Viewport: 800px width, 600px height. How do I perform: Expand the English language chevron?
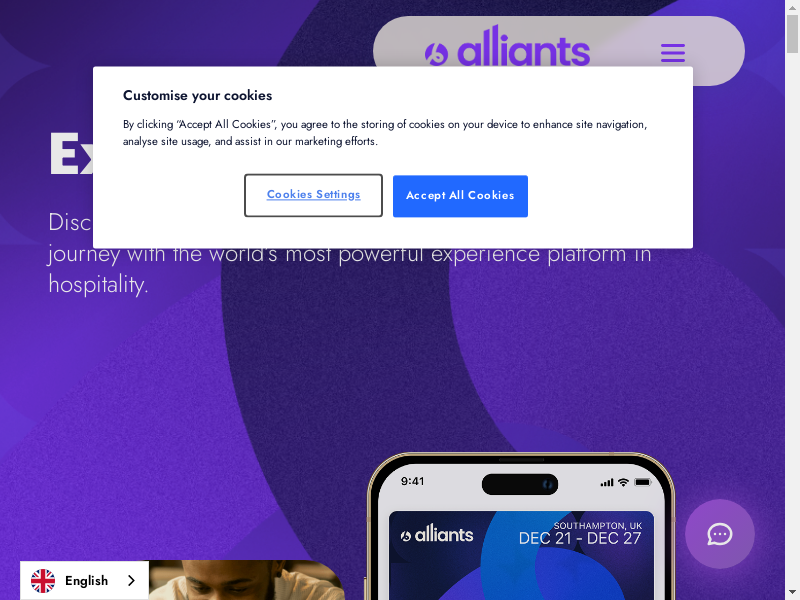131,581
